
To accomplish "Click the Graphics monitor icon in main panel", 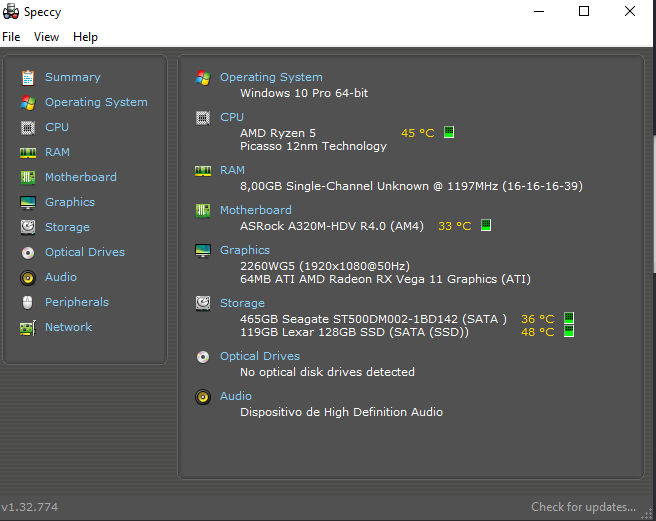I will click(x=203, y=251).
